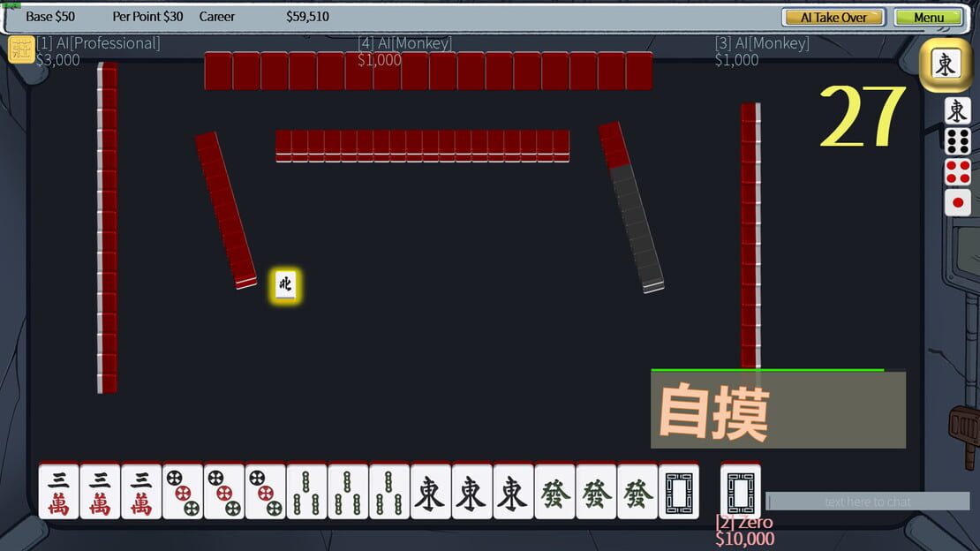This screenshot has height=551, width=980.
Task: Pick the rightmost three-circles tile
Action: [x=265, y=492]
